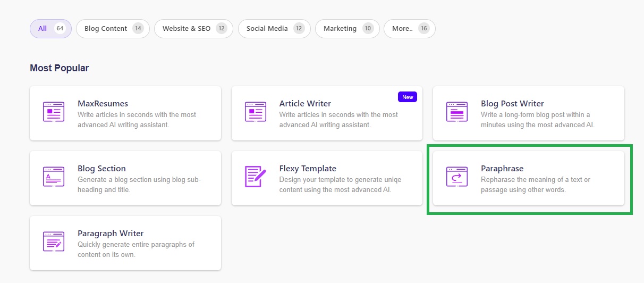
Task: Choose the Flexy Template title
Action: tap(308, 169)
